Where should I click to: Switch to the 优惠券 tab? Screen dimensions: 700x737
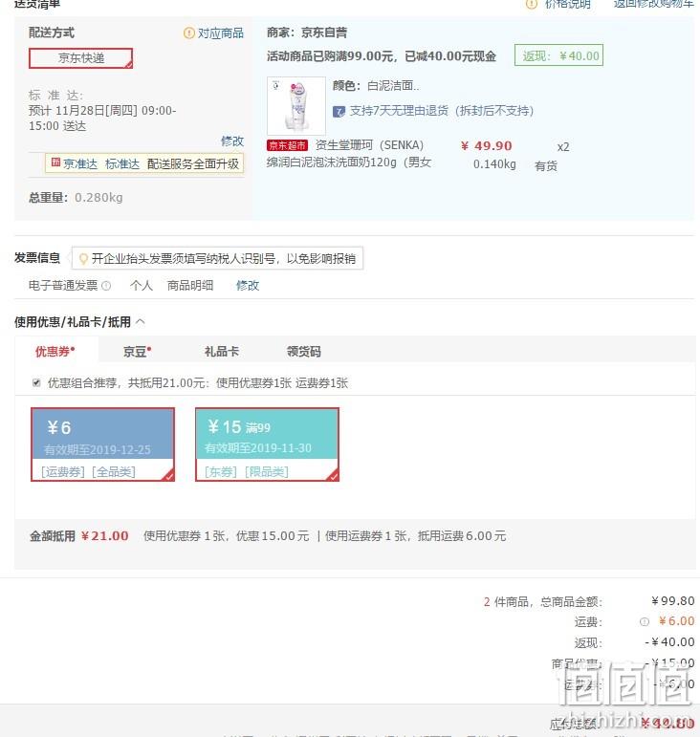point(55,351)
